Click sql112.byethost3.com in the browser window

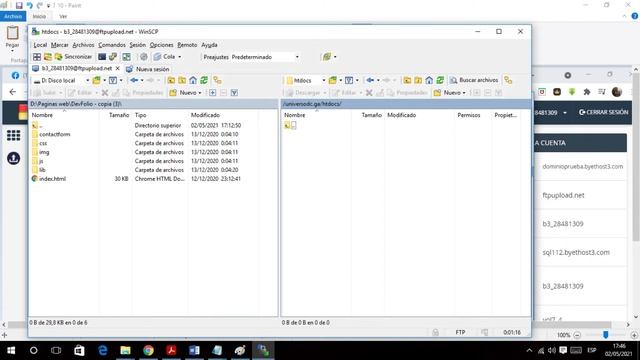pyautogui.click(x=576, y=253)
